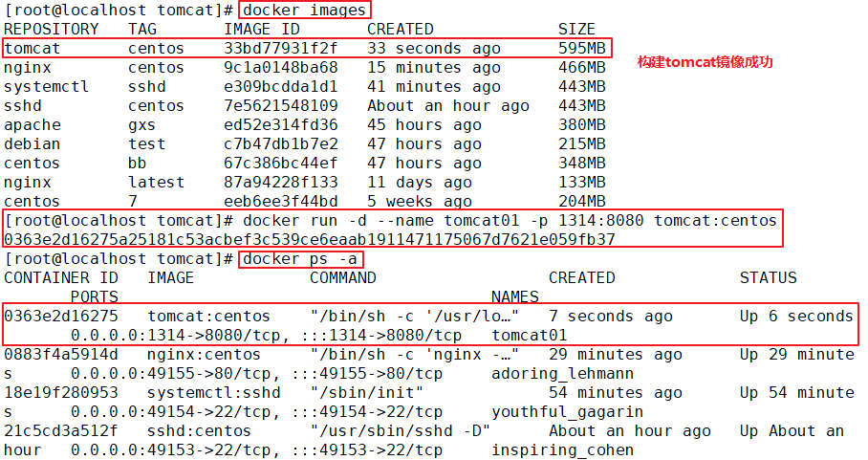Click the PORTS column header
Viewport: 868px width, 460px height.
point(94,297)
